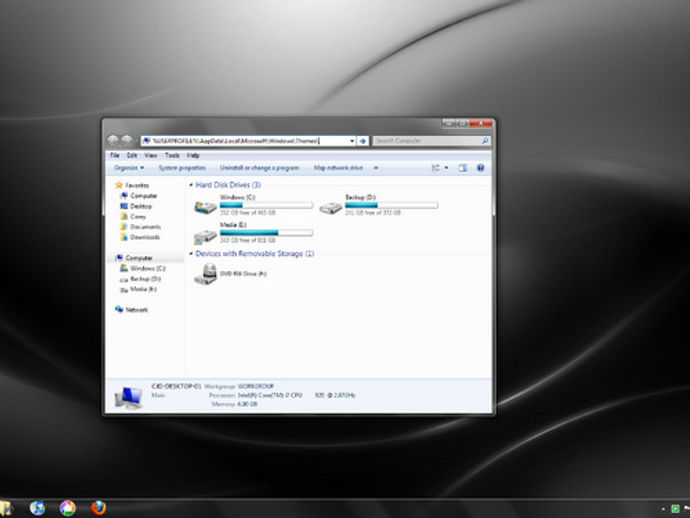Click the CJD-DESKTOP-01 computer name
The height and width of the screenshot is (518, 690).
click(x=176, y=386)
